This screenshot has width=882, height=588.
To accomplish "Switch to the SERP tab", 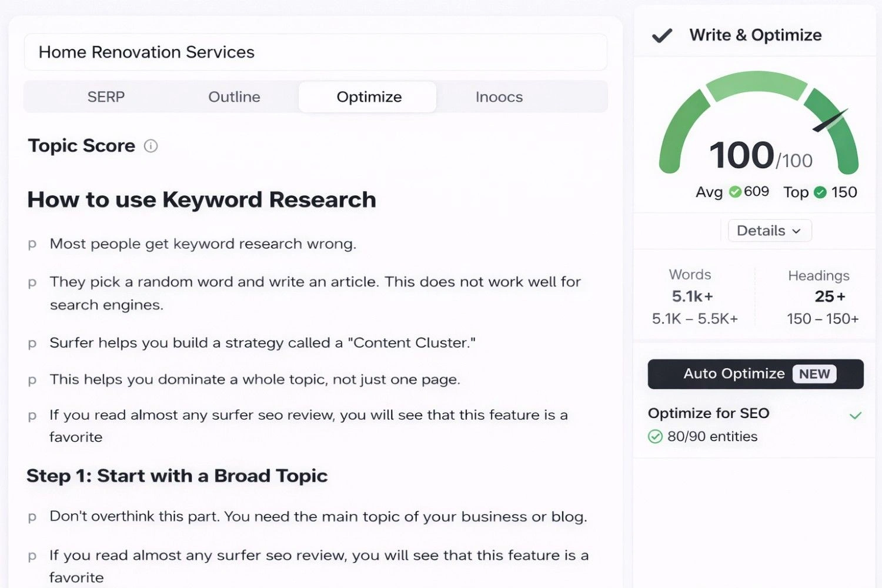I will pyautogui.click(x=106, y=96).
